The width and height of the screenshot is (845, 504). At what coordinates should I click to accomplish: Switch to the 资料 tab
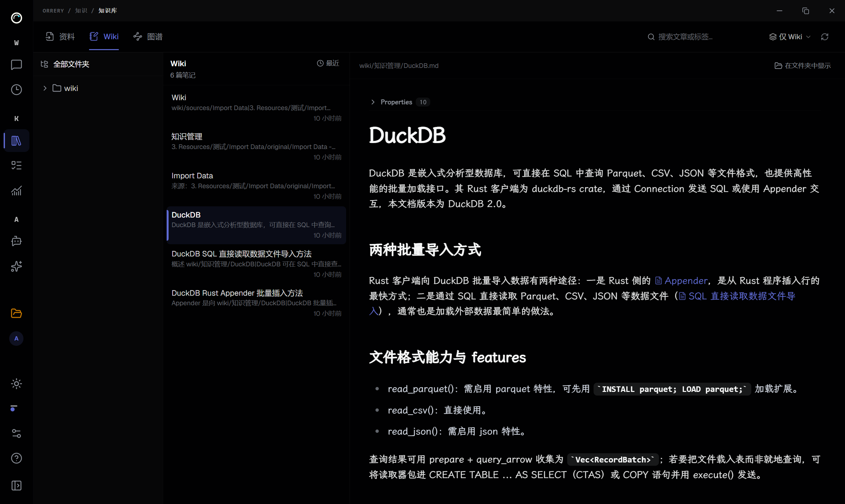pyautogui.click(x=60, y=37)
